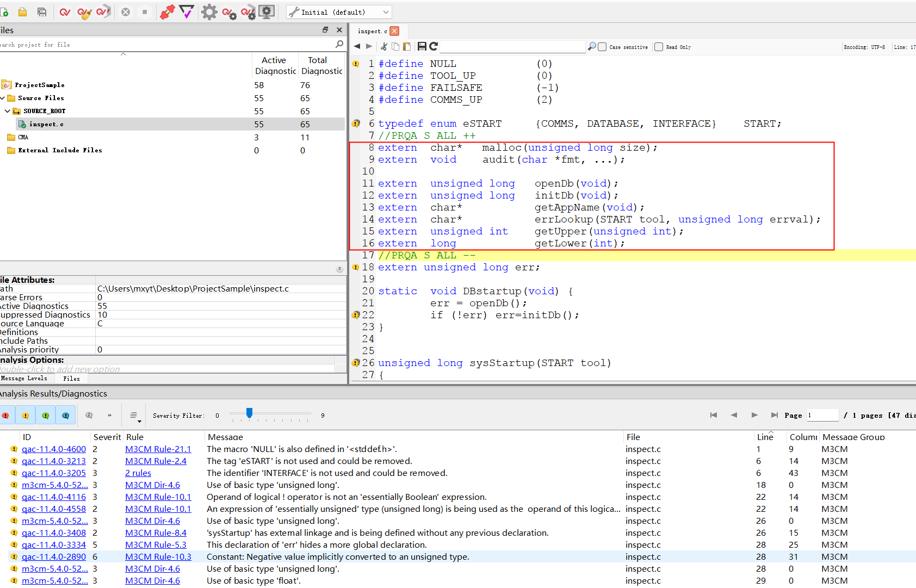Save the file with the floppy disk icon
This screenshot has height=588, width=916.
(422, 47)
